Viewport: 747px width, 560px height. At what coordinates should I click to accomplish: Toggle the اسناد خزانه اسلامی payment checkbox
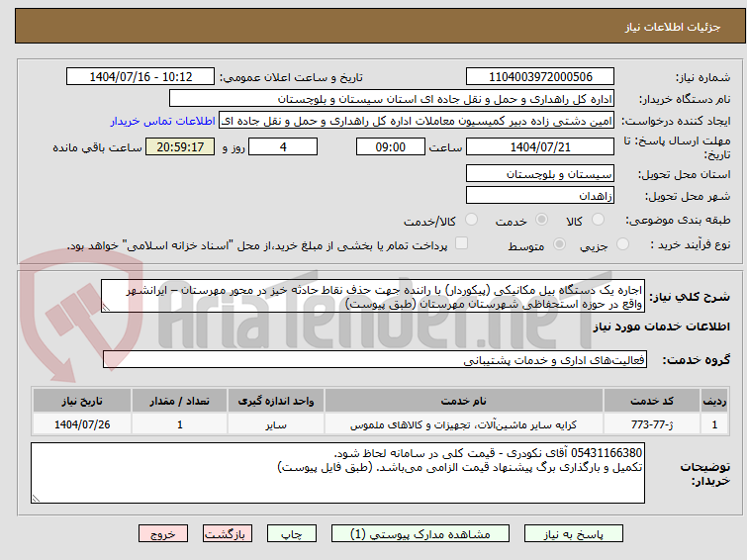(x=461, y=243)
